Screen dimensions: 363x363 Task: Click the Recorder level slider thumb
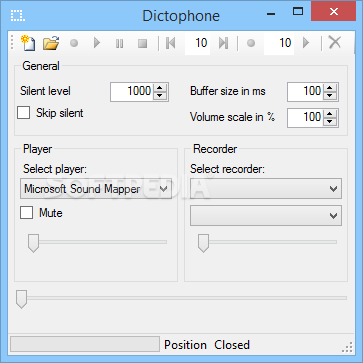pos(203,243)
